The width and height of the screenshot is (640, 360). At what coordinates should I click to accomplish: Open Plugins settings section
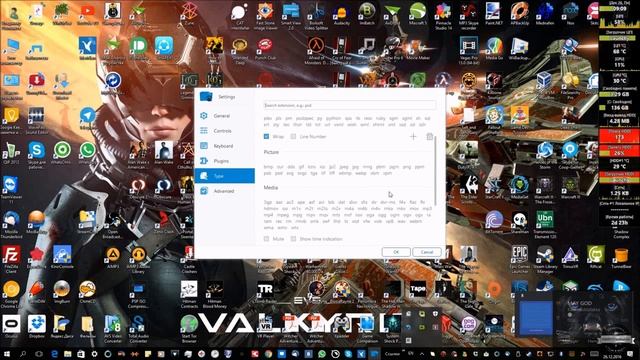[x=224, y=161]
